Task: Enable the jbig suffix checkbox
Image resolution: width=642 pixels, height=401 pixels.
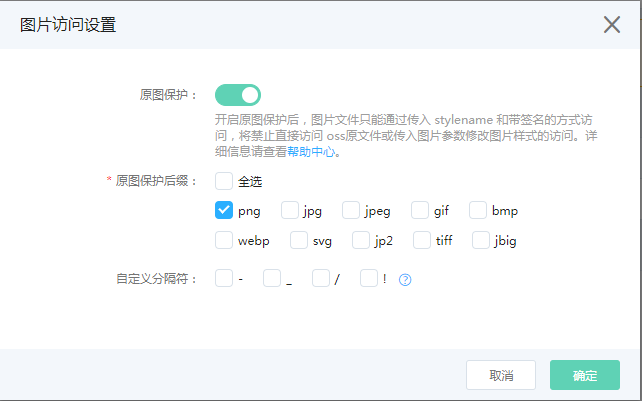Action: click(x=481, y=240)
